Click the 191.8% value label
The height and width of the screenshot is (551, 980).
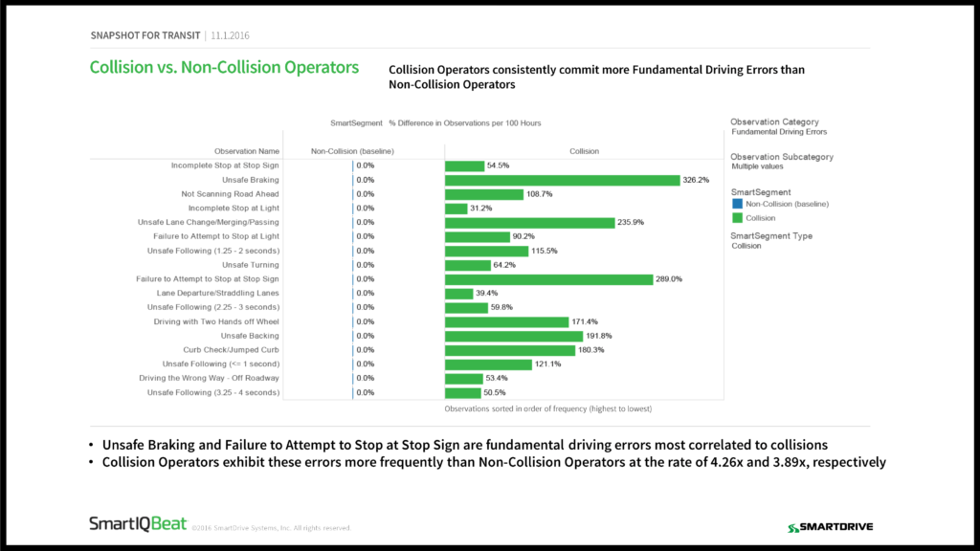coord(599,336)
